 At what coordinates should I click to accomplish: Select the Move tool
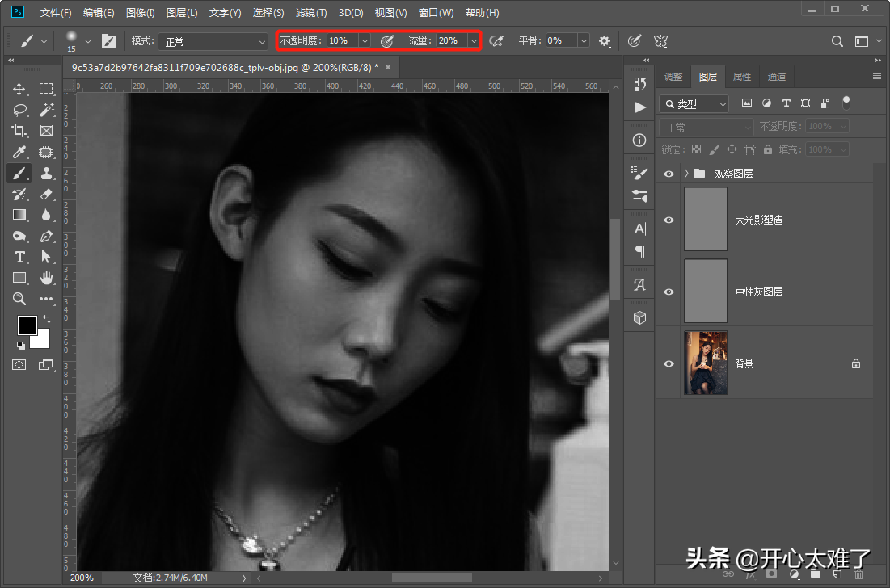tap(19, 89)
